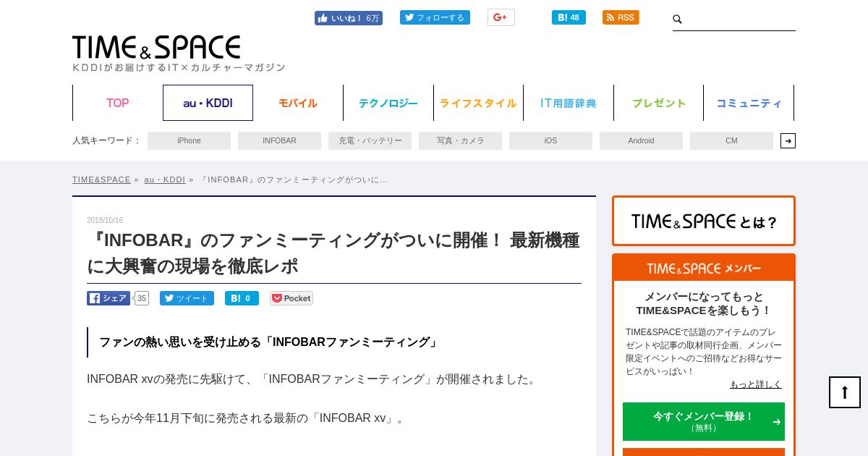Select the 写真・カメラ keyword tag
Viewport: 868px width, 456px height.
tap(460, 140)
